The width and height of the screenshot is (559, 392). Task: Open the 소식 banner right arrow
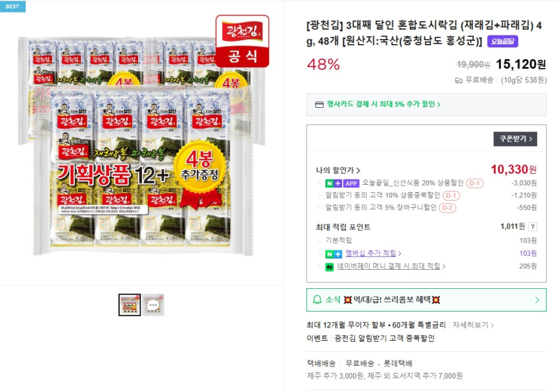(537, 300)
